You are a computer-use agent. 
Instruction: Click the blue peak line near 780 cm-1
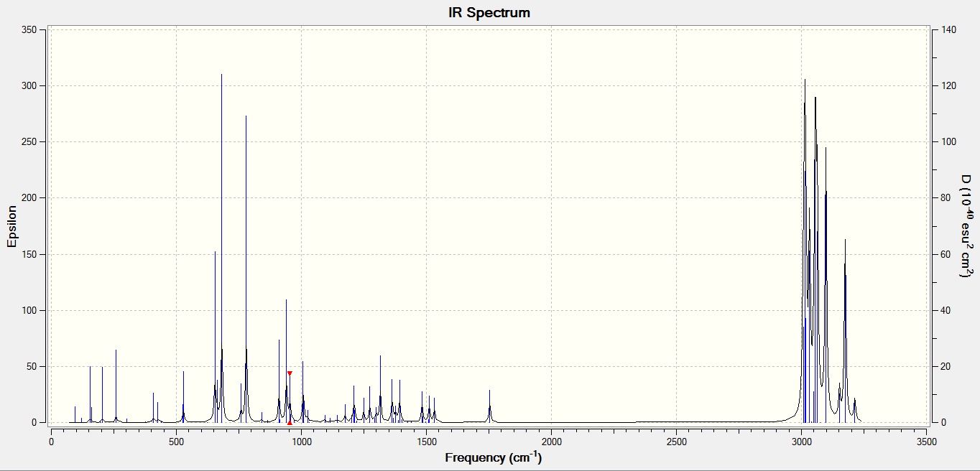[x=246, y=269]
